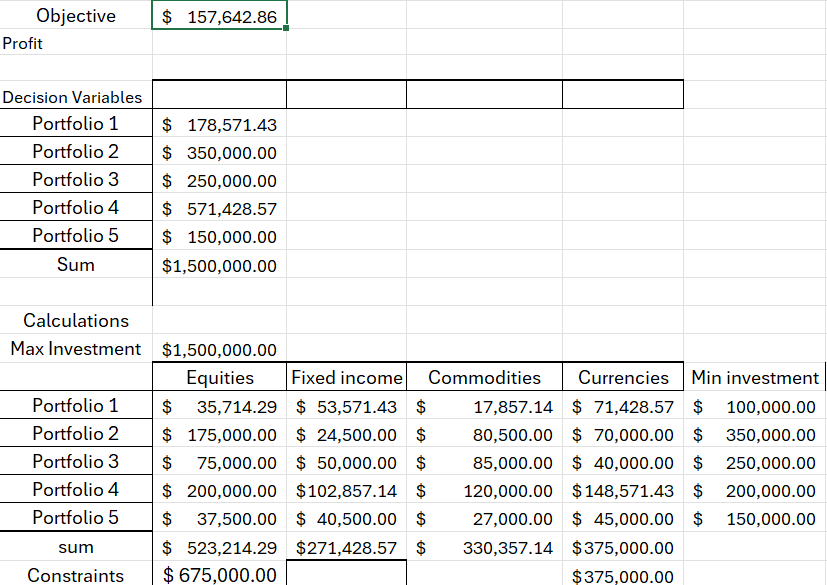
Task: Select Portfolio 4 currencies value $148,571.43
Action: 623,490
